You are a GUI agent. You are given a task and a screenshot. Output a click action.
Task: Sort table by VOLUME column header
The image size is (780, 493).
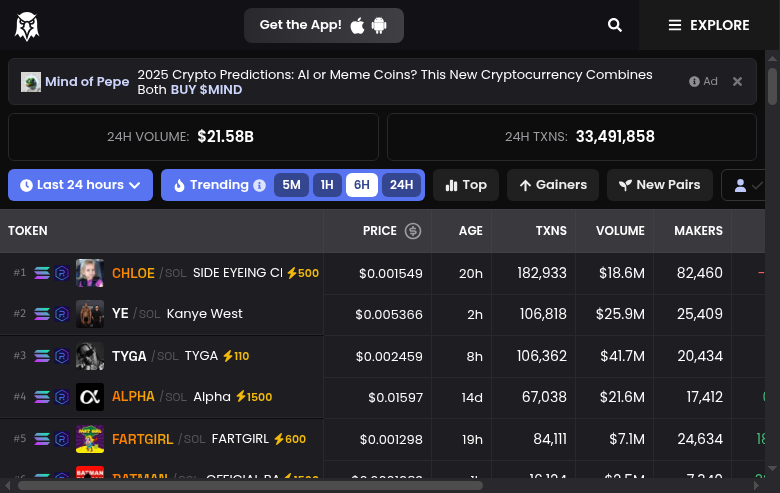point(620,231)
